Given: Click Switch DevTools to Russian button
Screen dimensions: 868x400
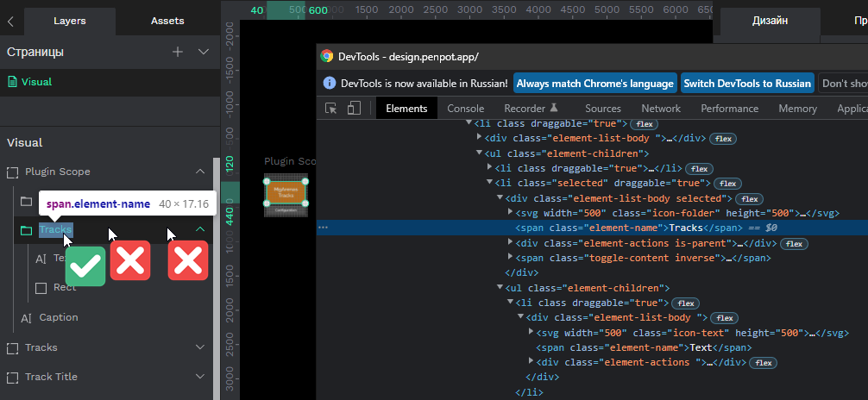Looking at the screenshot, I should pyautogui.click(x=747, y=84).
